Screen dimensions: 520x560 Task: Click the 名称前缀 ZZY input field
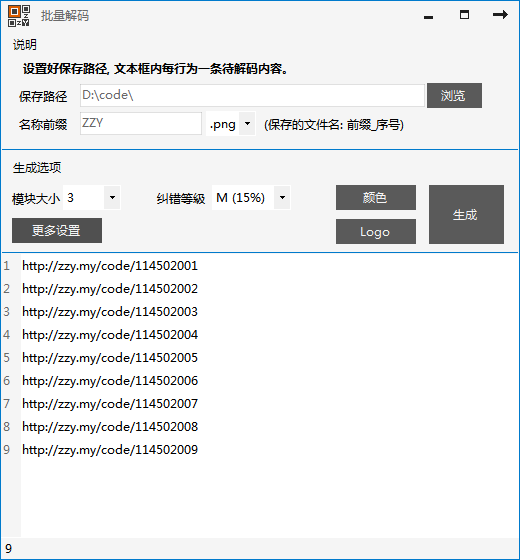click(x=141, y=124)
